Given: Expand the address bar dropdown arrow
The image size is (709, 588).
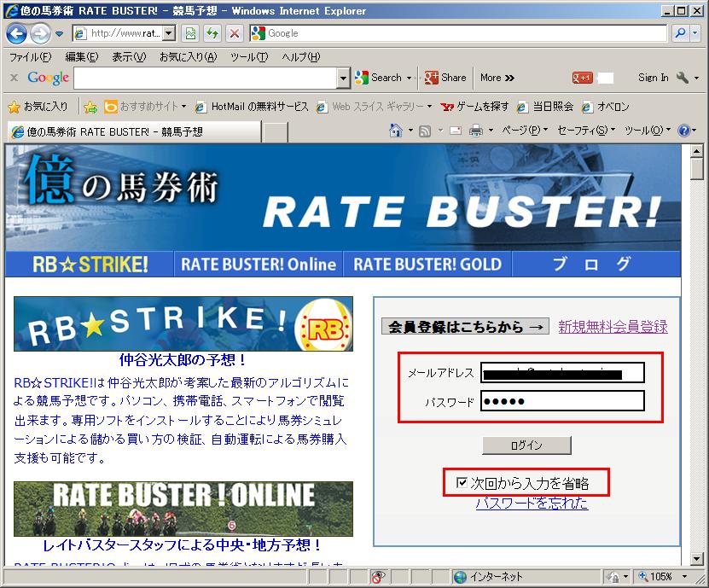Looking at the screenshot, I should (x=169, y=33).
